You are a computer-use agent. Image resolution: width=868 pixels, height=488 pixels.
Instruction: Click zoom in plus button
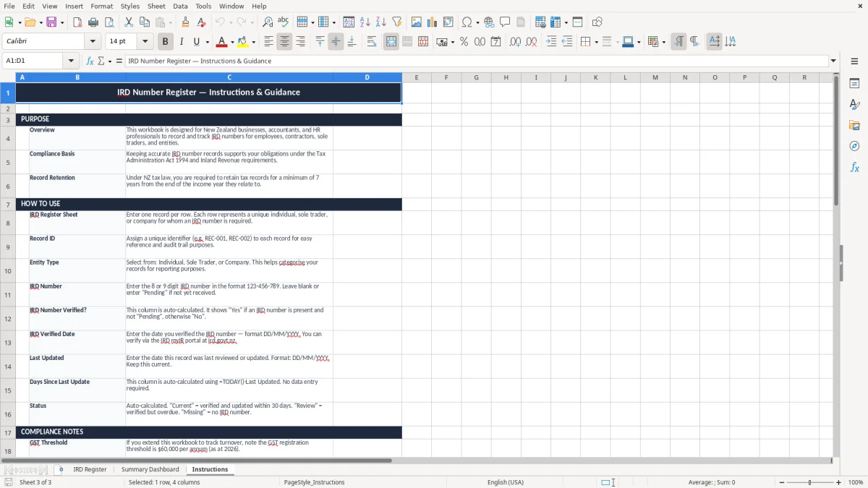838,482
